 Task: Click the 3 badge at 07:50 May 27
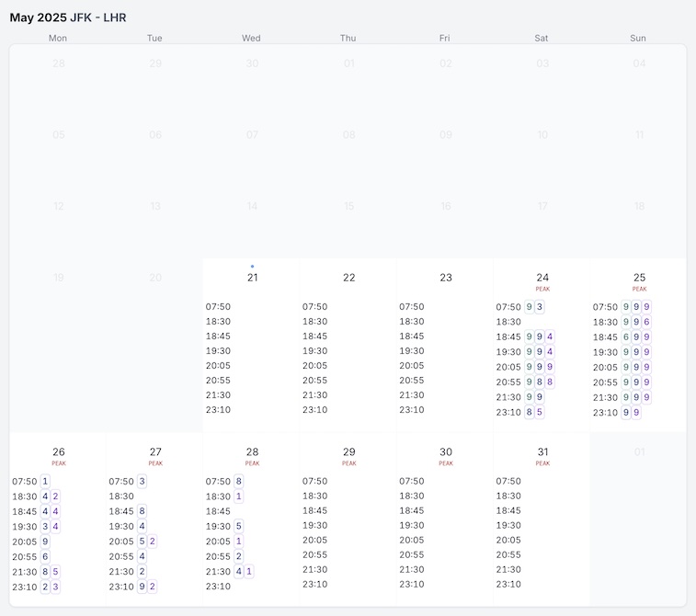(142, 481)
